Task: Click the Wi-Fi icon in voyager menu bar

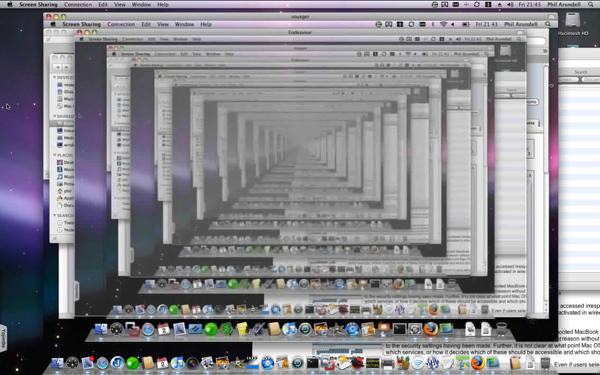Action: pyautogui.click(x=443, y=24)
